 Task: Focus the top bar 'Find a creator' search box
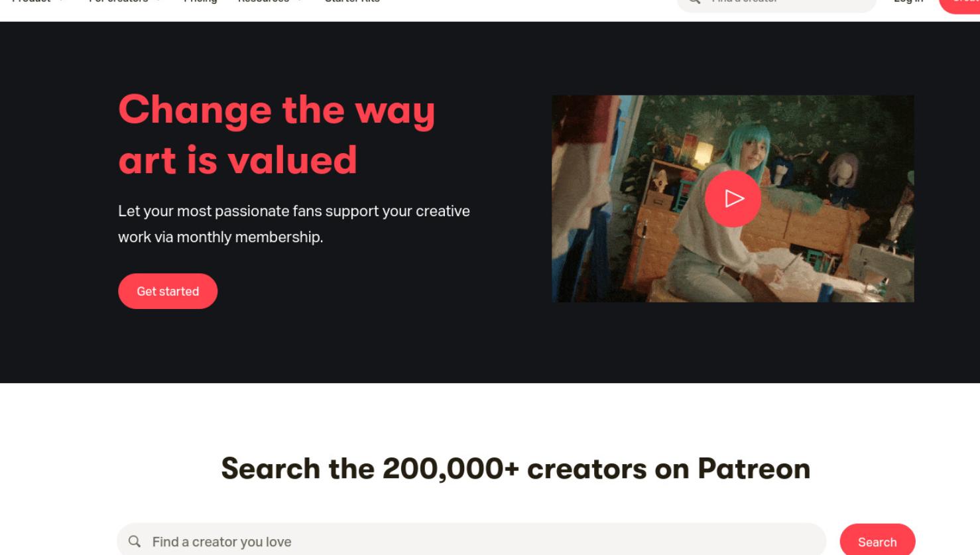776,4
